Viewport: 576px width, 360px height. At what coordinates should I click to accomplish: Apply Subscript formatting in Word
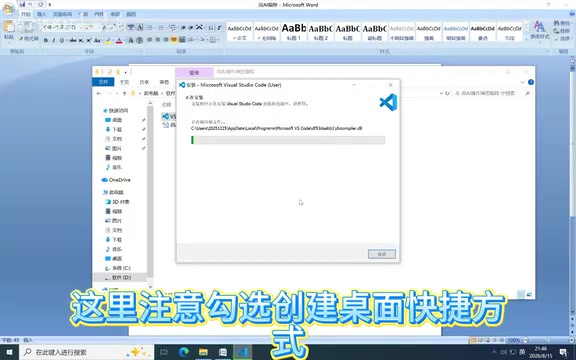pos(81,40)
